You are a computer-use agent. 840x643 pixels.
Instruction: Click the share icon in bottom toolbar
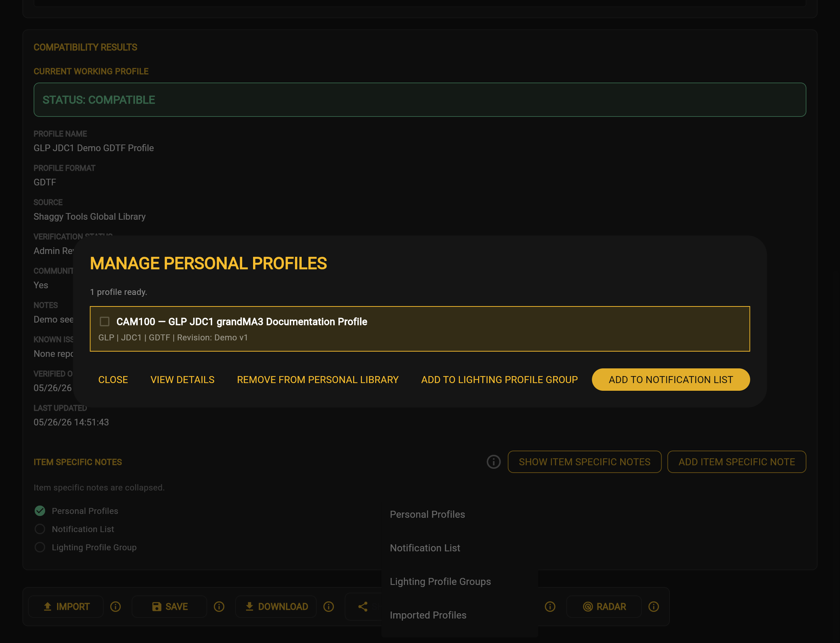point(363,607)
